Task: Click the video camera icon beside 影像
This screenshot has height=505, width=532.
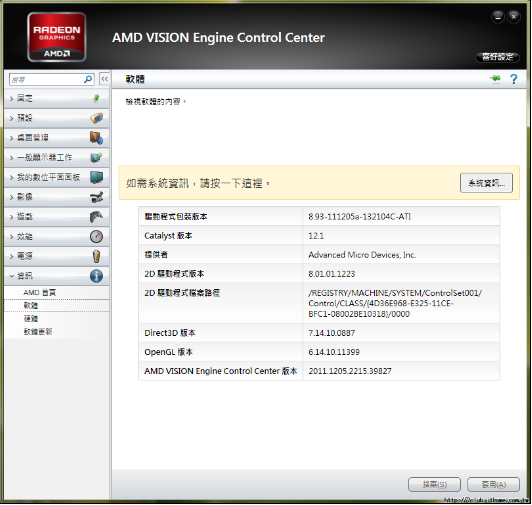Action: click(97, 197)
